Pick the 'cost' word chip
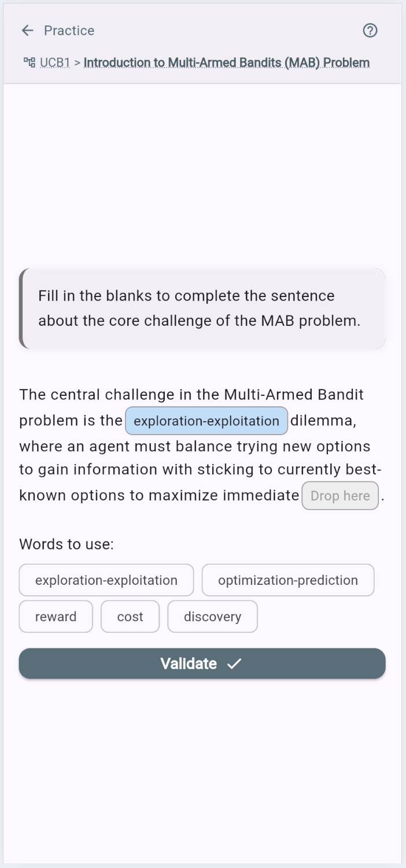Screen dimensions: 406x868 pyautogui.click(x=130, y=617)
